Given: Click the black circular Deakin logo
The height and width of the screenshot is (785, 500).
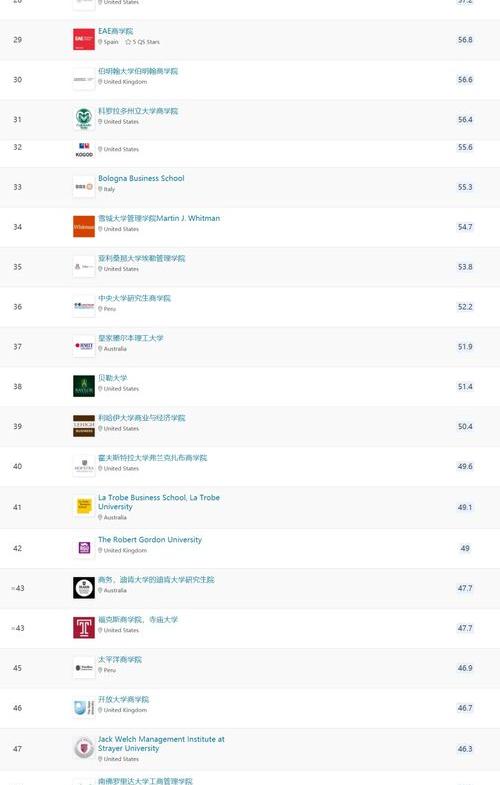Looking at the screenshot, I should coord(84,588).
